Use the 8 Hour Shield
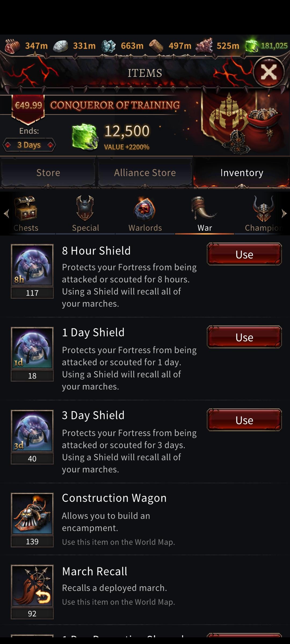This screenshot has width=290, height=644. pyautogui.click(x=244, y=254)
